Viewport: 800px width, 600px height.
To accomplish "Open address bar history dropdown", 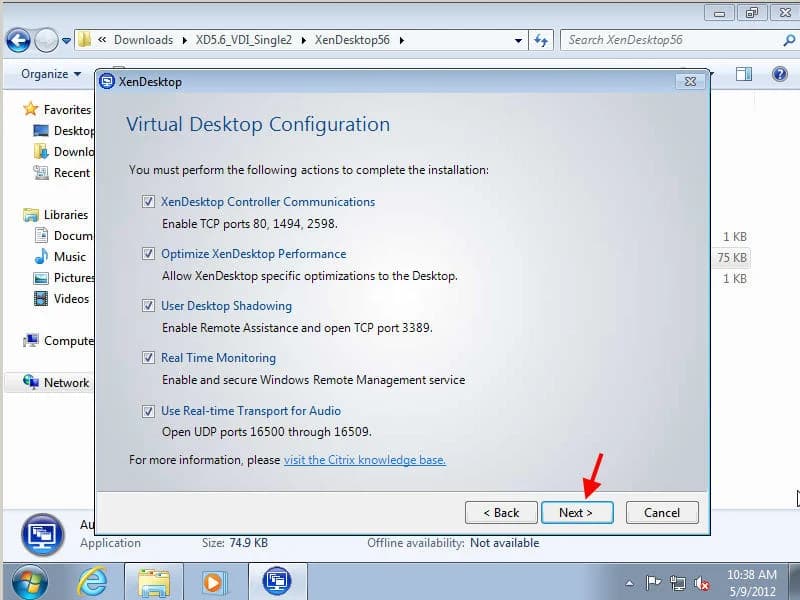I will click(518, 40).
